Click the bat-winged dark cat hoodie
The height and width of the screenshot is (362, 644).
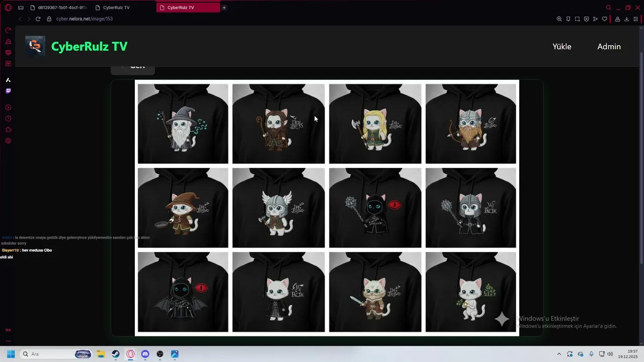tap(183, 292)
